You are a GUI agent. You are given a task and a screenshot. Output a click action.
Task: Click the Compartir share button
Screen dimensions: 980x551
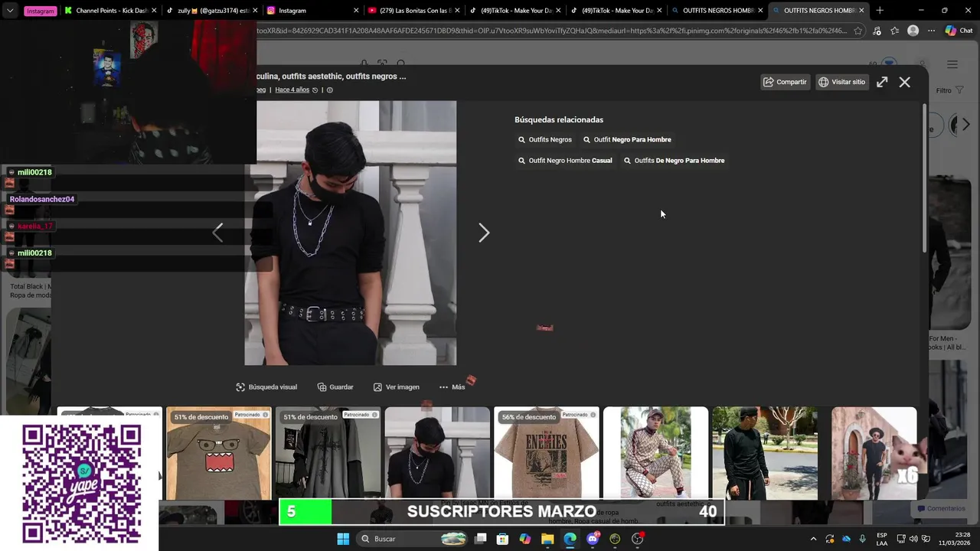coord(785,82)
